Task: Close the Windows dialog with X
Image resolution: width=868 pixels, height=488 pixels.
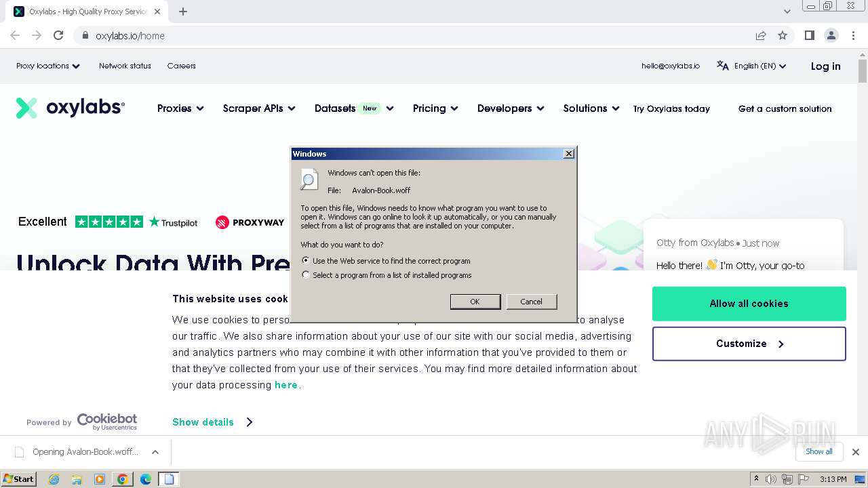Action: point(569,154)
